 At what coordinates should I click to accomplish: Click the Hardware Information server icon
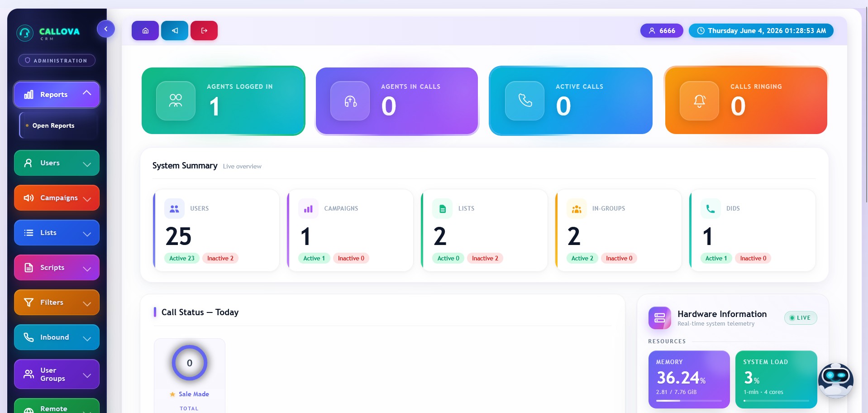(x=660, y=318)
